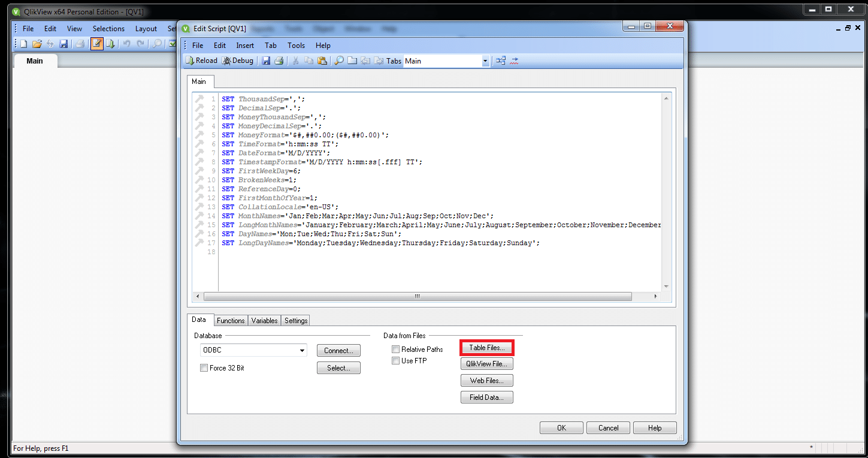Open the ODBC database type dropdown

301,350
